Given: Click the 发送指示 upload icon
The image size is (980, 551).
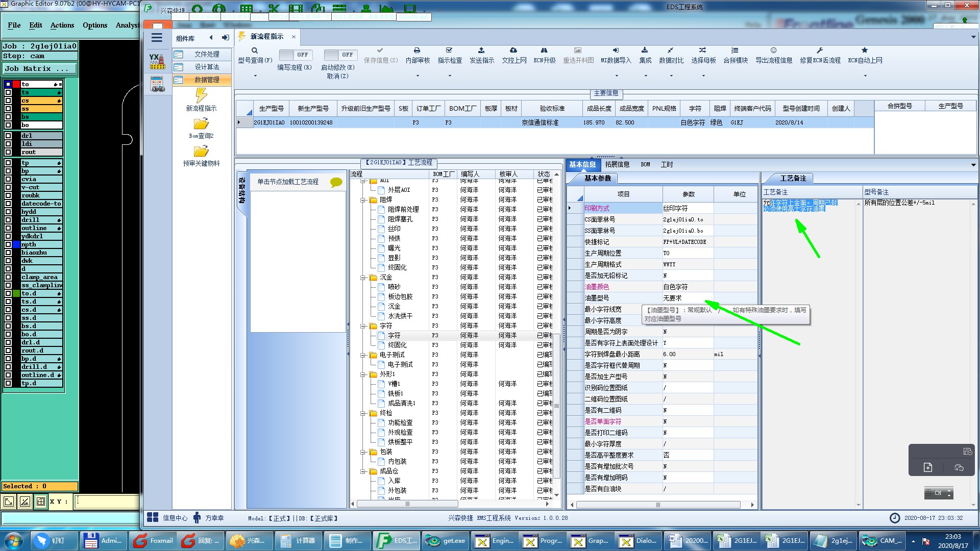Looking at the screenshot, I should click(481, 51).
